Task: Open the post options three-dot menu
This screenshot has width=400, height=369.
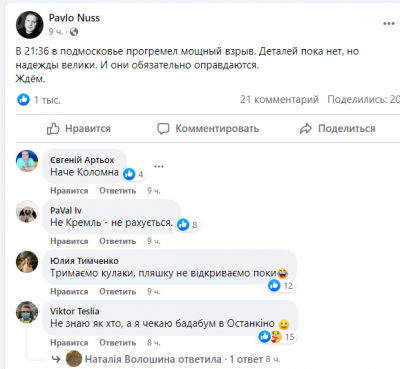Action: click(x=389, y=24)
